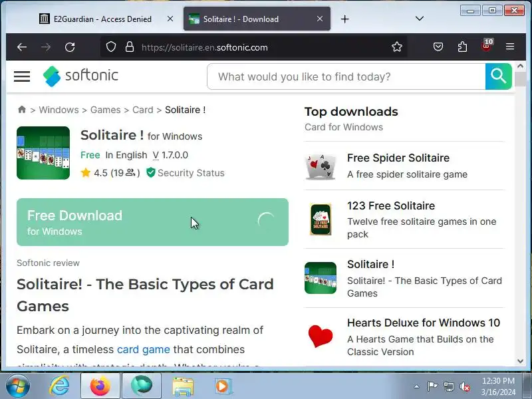Open the Pocket save icon

coord(438,47)
